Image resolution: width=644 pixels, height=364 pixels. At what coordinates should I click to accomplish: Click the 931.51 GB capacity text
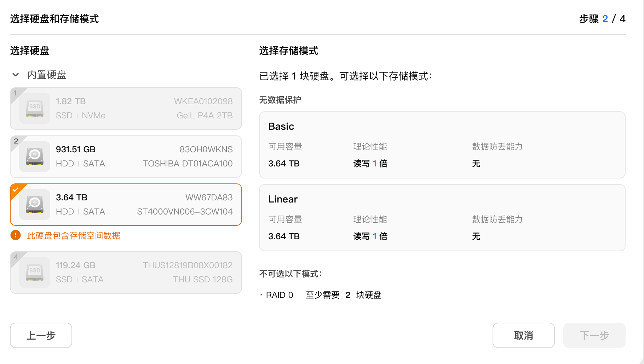coord(76,149)
